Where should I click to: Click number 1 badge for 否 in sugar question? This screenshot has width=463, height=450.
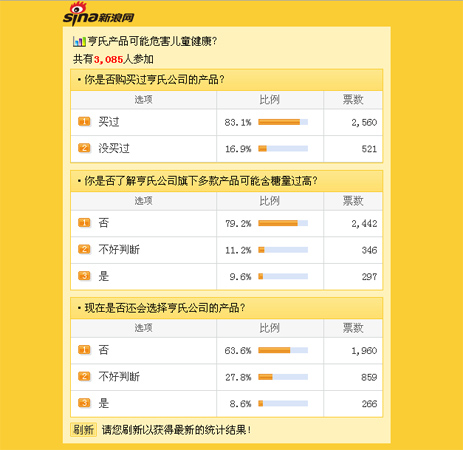click(84, 223)
